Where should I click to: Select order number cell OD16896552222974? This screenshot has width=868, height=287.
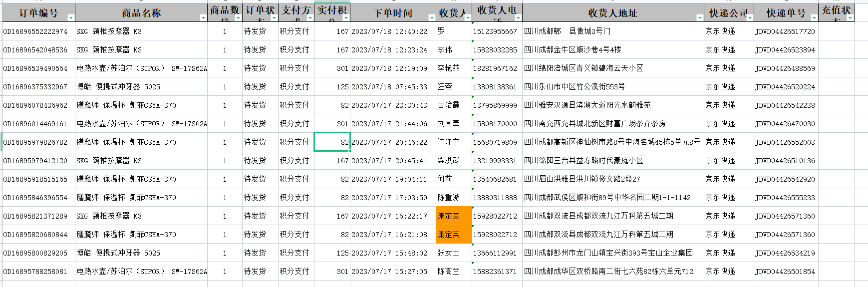click(x=39, y=31)
